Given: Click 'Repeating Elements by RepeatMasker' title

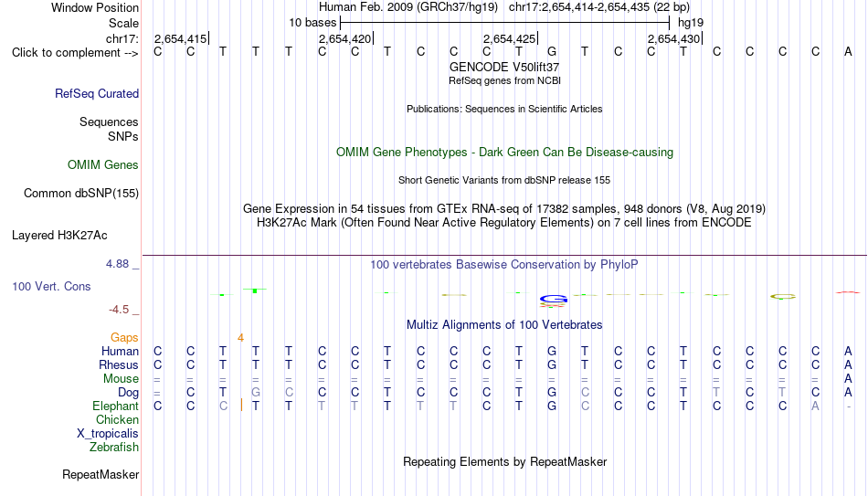Looking at the screenshot, I should [504, 461].
